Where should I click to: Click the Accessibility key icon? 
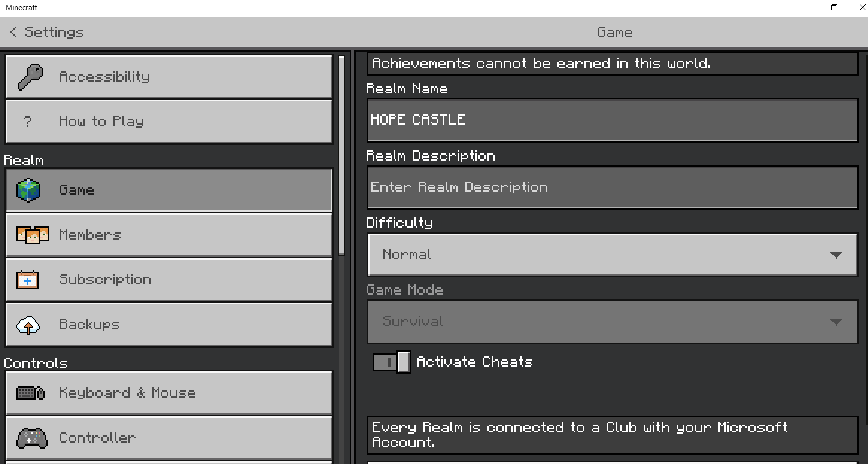pos(30,77)
